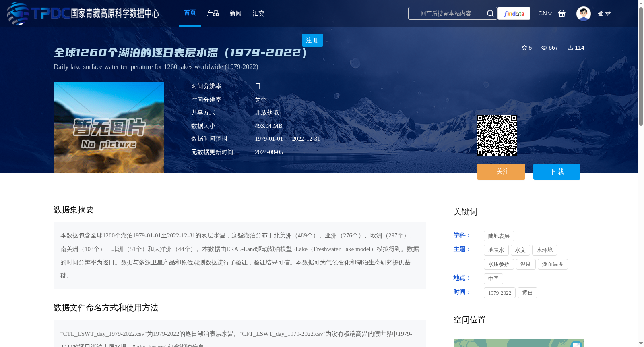644x347 pixels.
Task: Click the blue 下载 download button
Action: pyautogui.click(x=557, y=172)
